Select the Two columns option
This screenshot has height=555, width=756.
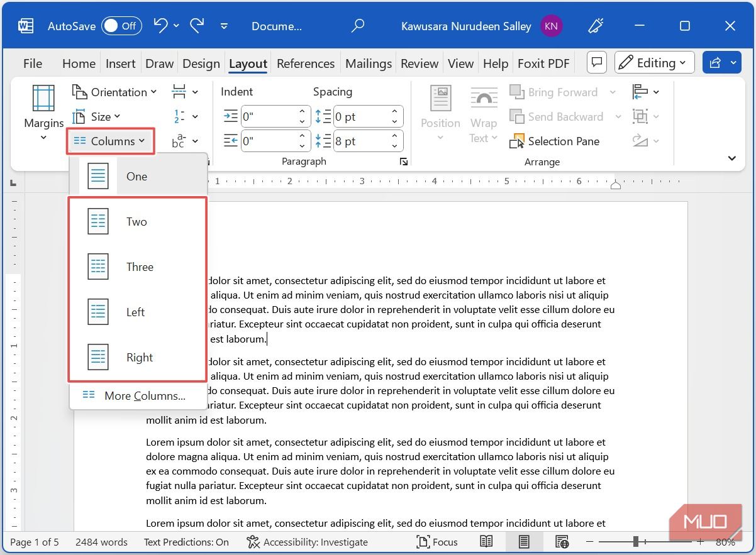coord(136,222)
